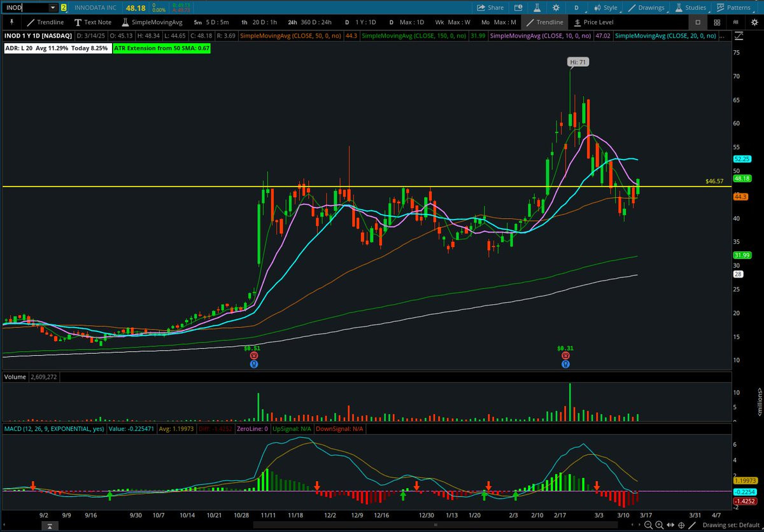Open top bar chart settings gear
This screenshot has height=532, width=764.
(x=556, y=8)
